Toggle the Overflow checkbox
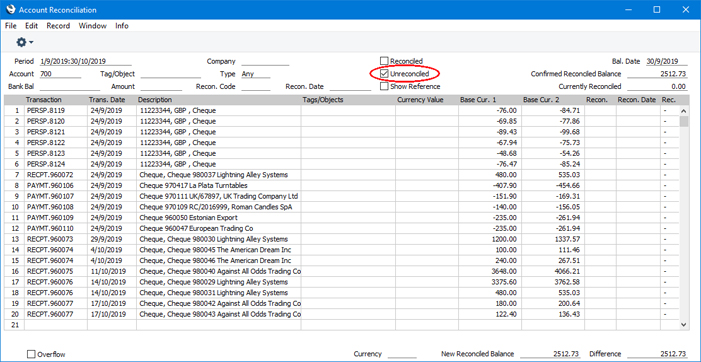This screenshot has height=362, width=701. tap(31, 354)
